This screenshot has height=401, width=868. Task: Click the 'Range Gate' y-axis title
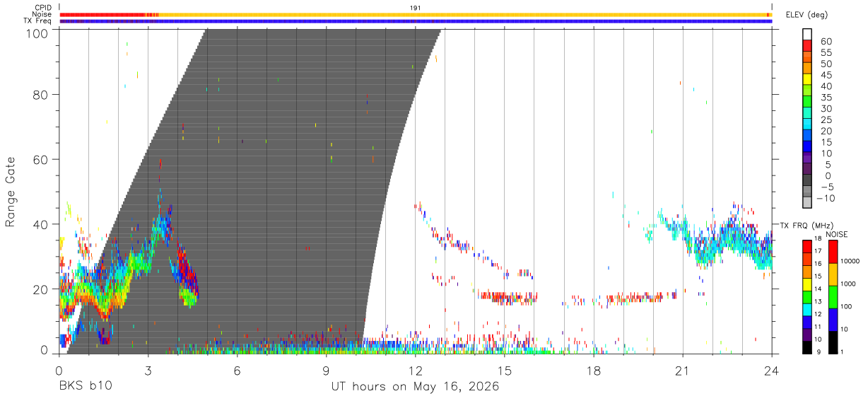[x=11, y=192]
